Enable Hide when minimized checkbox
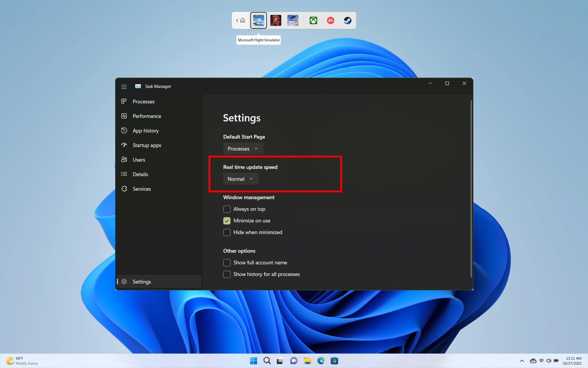This screenshot has width=588, height=368. click(227, 232)
